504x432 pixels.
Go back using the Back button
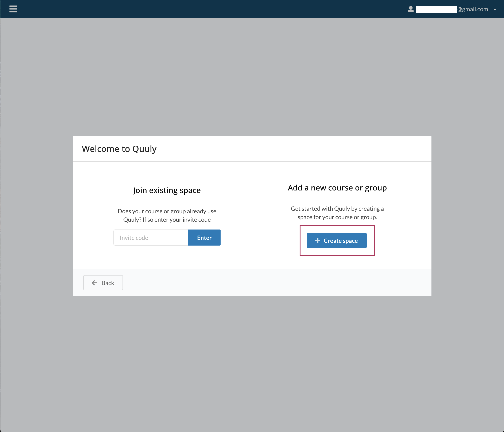click(103, 283)
